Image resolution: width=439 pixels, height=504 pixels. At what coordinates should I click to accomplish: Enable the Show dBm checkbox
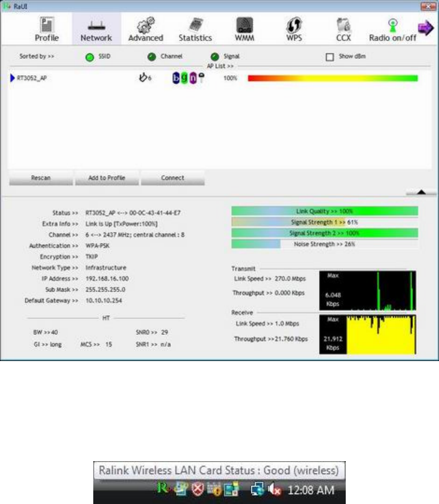[330, 57]
